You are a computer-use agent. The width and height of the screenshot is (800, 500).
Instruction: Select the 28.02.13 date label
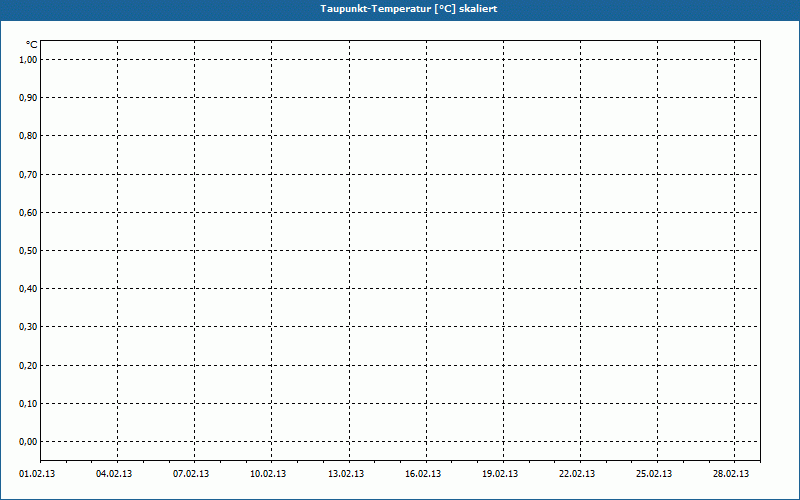[731, 474]
